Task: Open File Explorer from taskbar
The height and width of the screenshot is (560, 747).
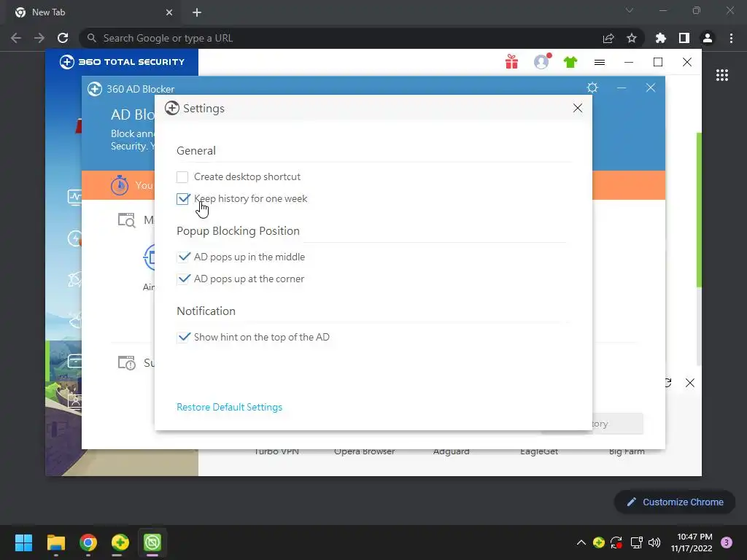Action: [x=55, y=542]
